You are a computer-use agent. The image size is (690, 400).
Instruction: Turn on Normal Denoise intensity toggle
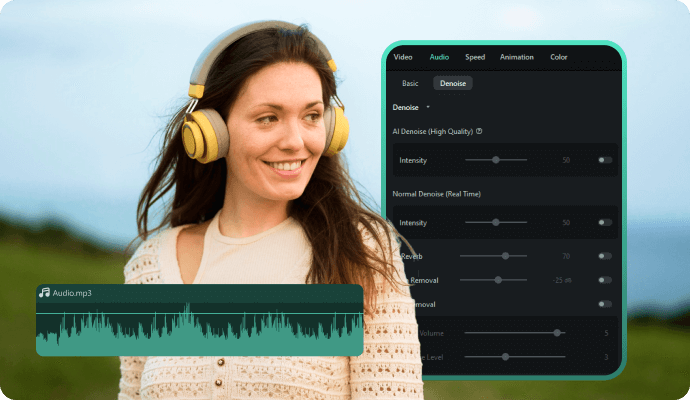(x=605, y=222)
